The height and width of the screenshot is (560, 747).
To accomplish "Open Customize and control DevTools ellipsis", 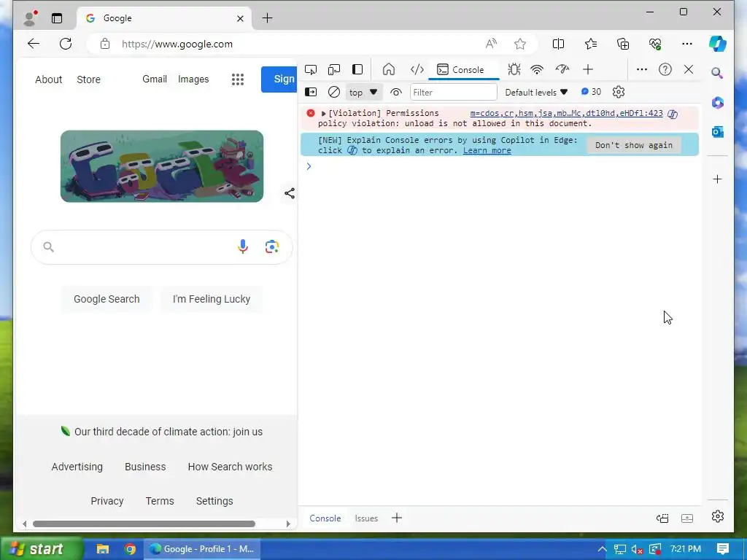I will point(642,69).
